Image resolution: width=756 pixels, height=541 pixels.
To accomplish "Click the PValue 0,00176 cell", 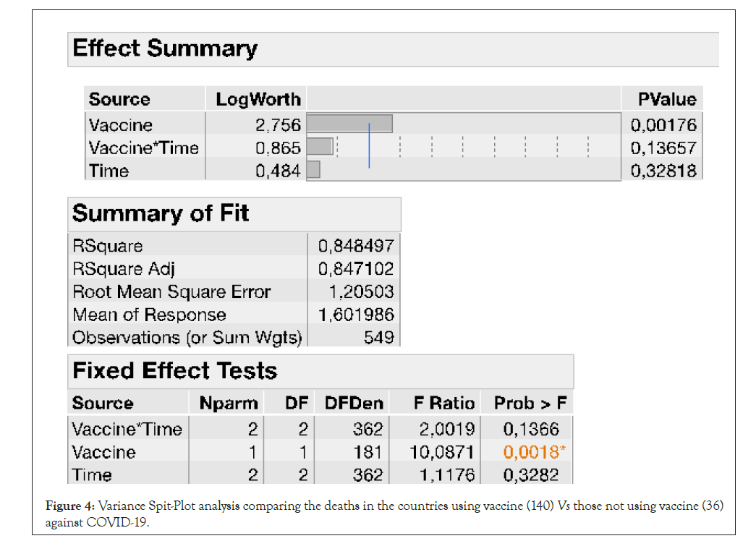I will [663, 125].
